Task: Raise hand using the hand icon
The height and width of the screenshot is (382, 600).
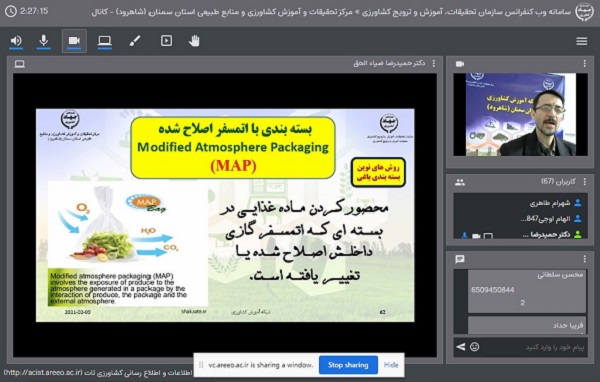Action: (194, 41)
